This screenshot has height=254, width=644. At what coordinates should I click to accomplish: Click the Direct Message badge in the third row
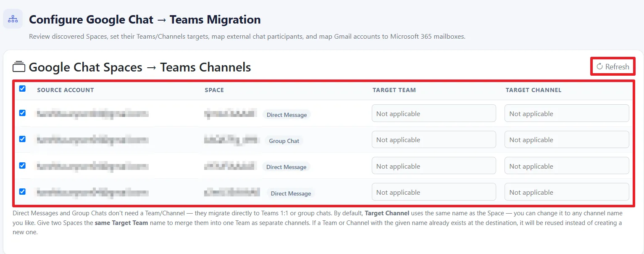287,167
